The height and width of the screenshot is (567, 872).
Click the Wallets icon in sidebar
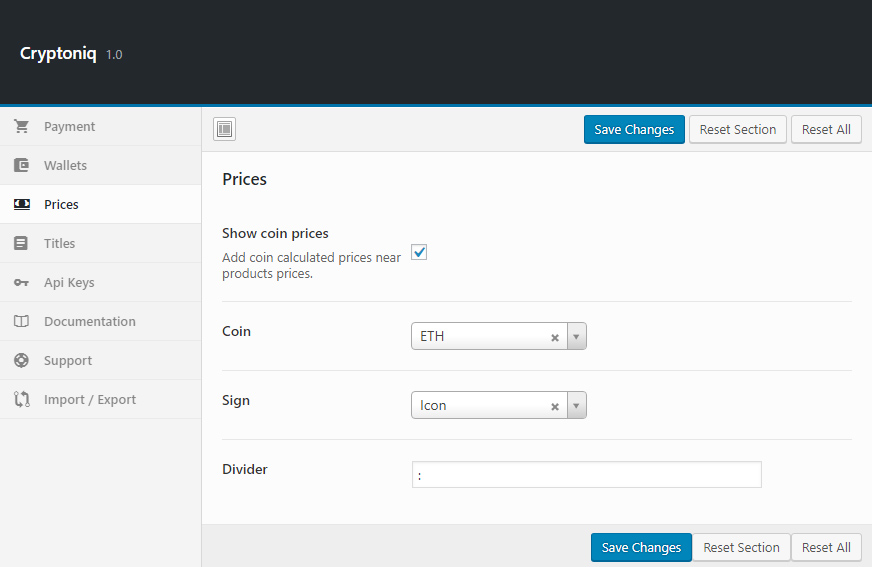21,166
